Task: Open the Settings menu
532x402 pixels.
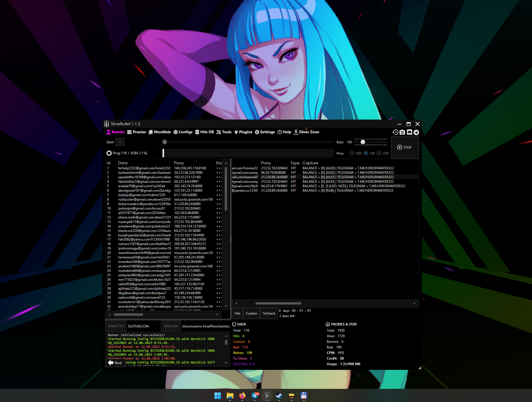Action: point(265,132)
